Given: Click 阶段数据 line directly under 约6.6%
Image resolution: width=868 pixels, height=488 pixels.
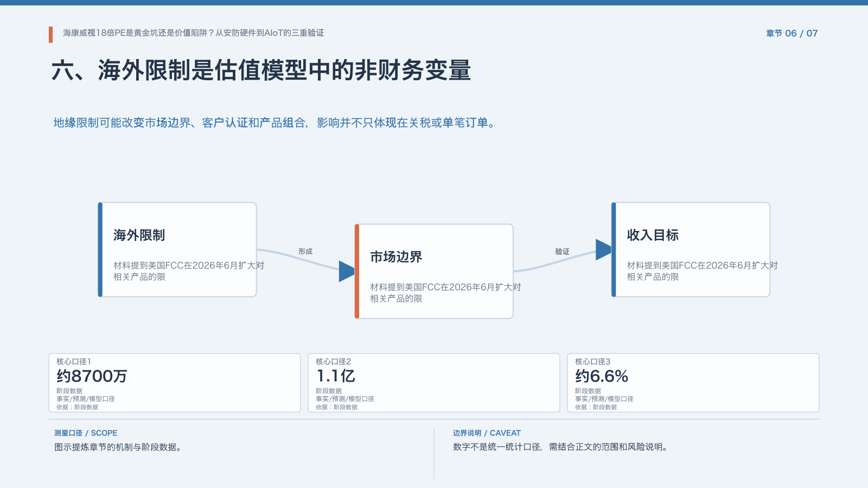Looking at the screenshot, I should click(588, 391).
